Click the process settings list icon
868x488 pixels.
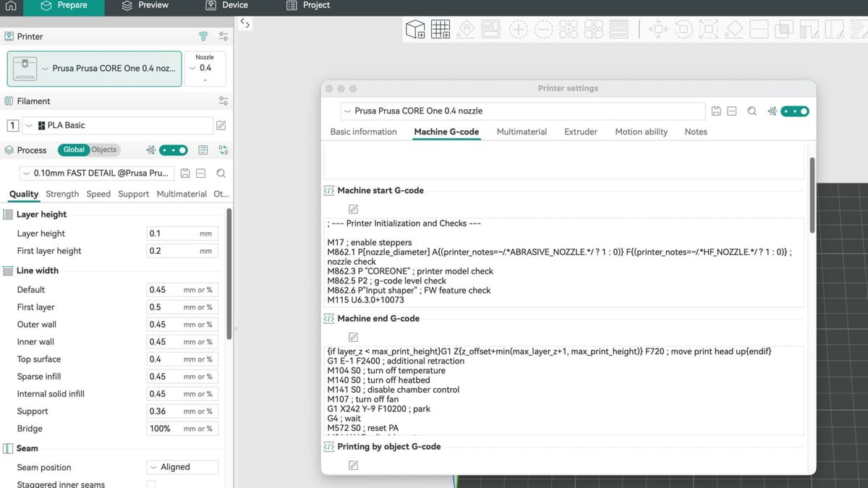(x=203, y=150)
